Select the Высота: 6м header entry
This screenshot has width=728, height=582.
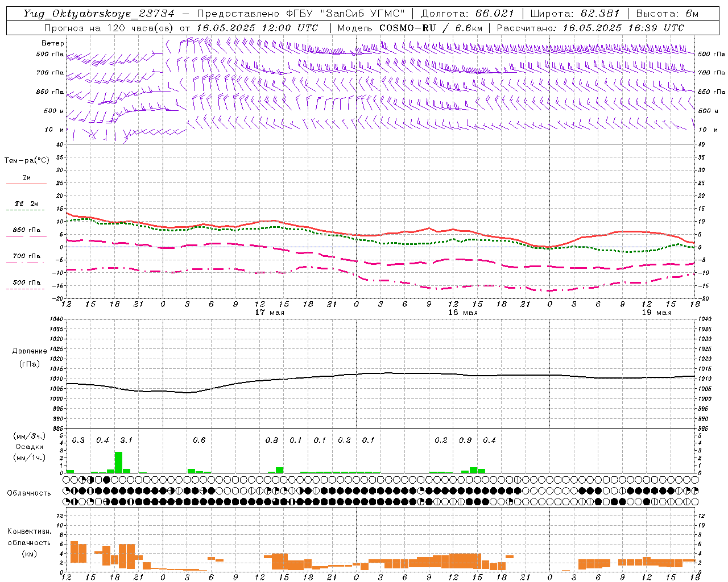[x=667, y=14]
